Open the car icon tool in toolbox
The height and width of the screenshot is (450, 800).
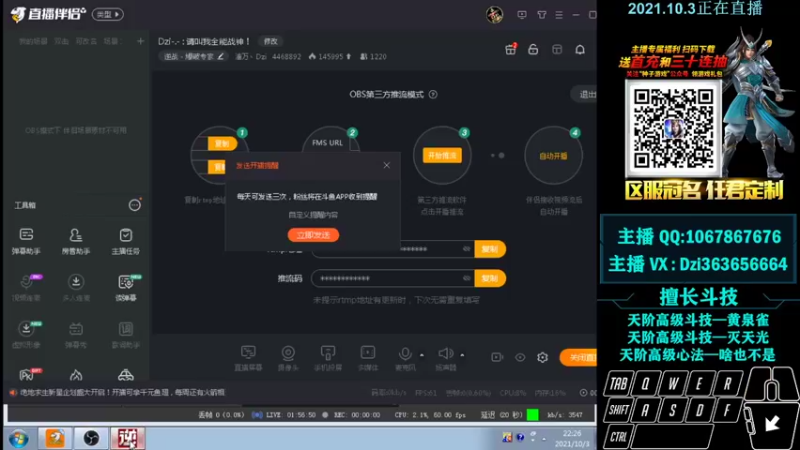[x=126, y=375]
